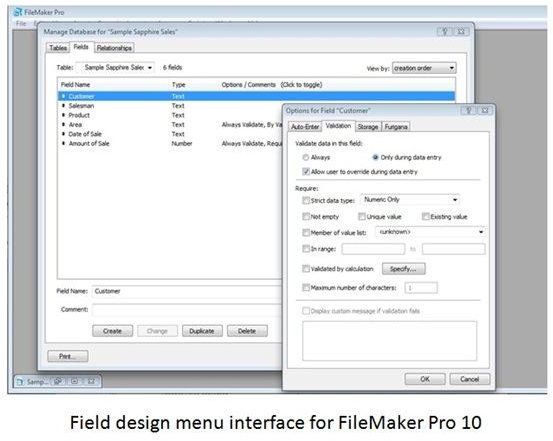Switch to the Fields tab
Viewport: 553px width, 441px height.
pos(81,47)
